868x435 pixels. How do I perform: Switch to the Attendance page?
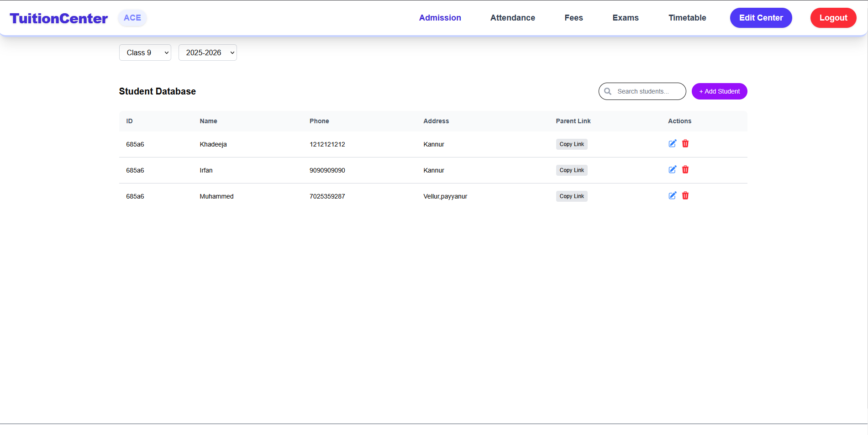(x=512, y=18)
